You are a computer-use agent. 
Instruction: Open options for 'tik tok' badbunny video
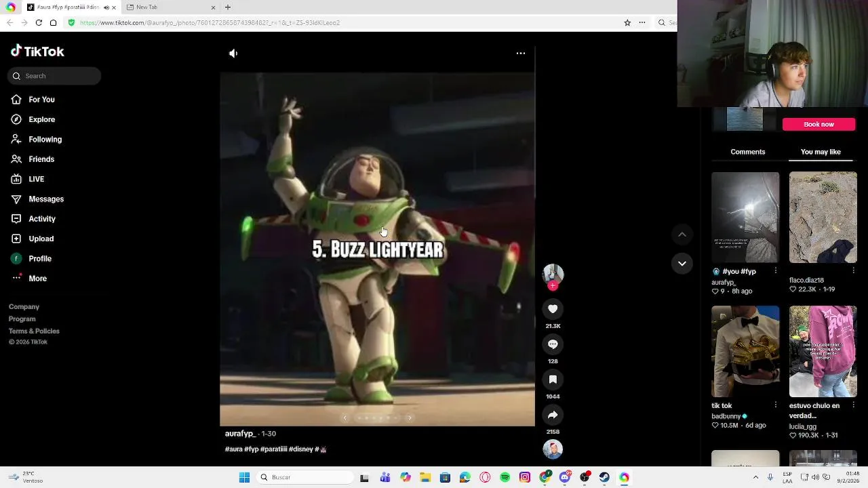point(776,405)
